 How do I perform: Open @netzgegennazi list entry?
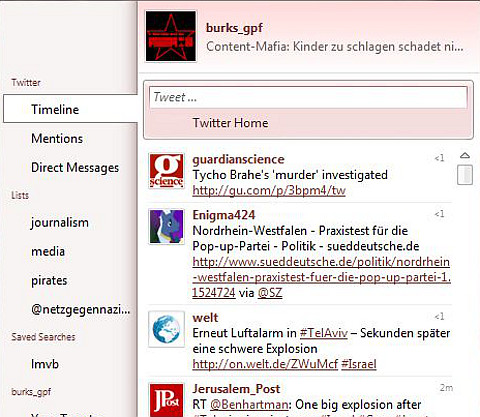81,310
